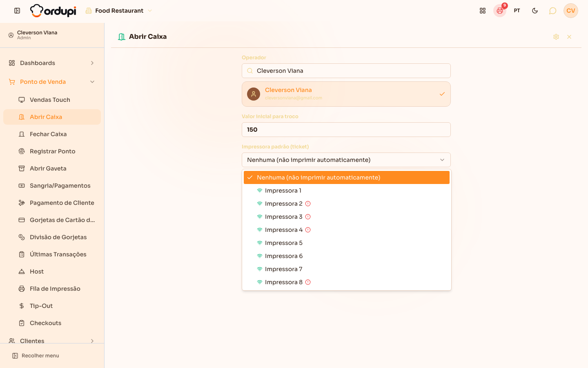Screen dimensions: 588x368
Task: Open the chat bubble icon
Action: 552,11
